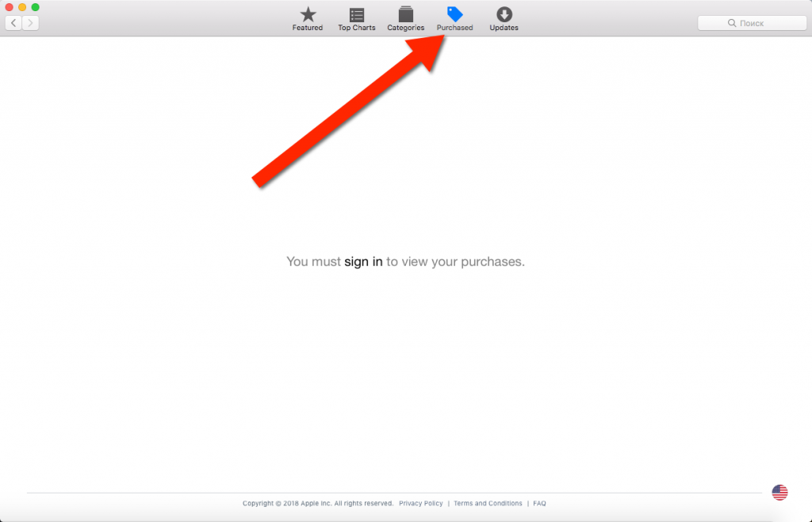Minimize the App Store window
Image resolution: width=812 pixels, height=522 pixels.
click(x=22, y=7)
